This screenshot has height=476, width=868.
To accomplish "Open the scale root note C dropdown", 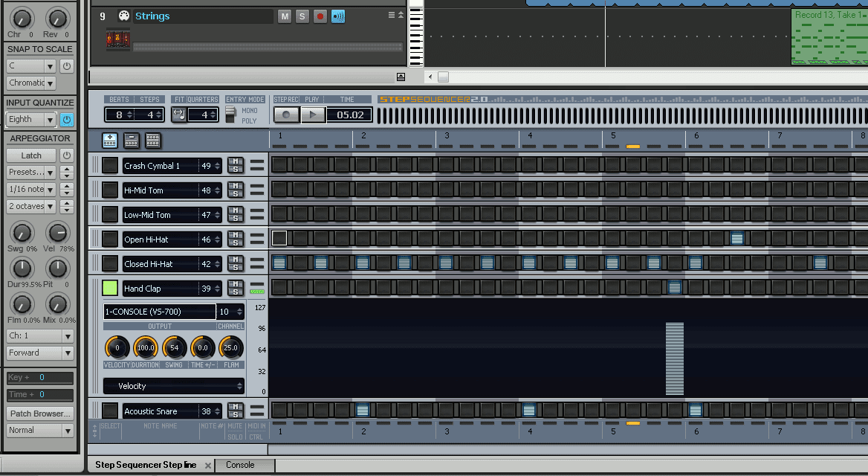I will click(31, 66).
